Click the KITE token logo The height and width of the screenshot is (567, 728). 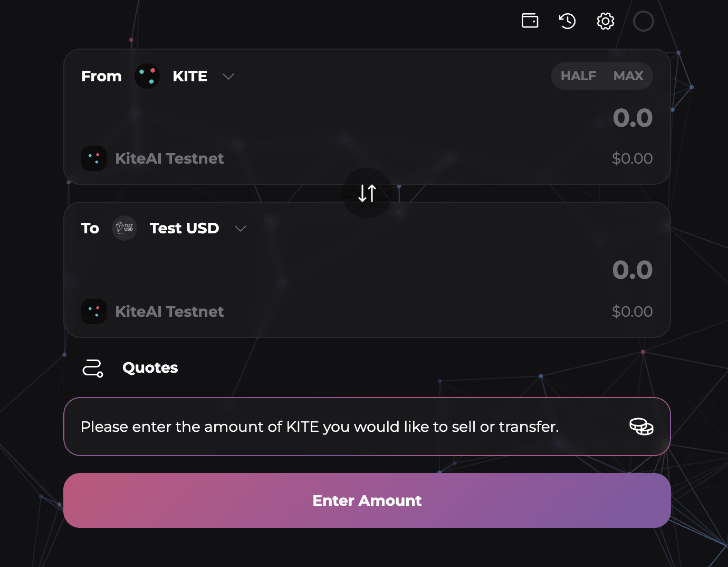tap(147, 76)
